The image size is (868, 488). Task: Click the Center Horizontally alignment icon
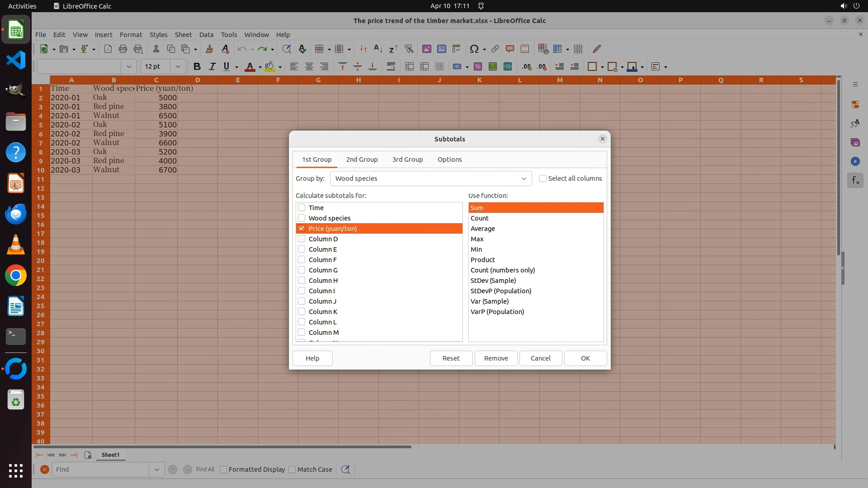click(x=309, y=67)
